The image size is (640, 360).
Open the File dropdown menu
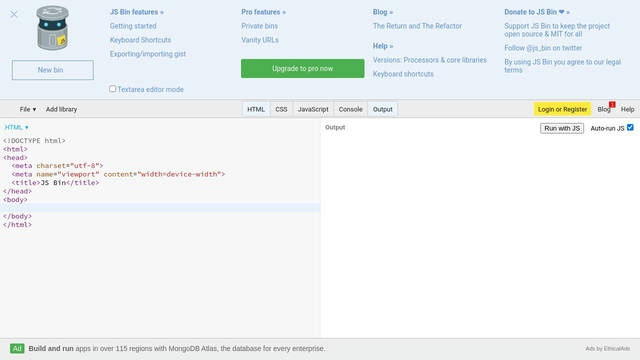28,109
